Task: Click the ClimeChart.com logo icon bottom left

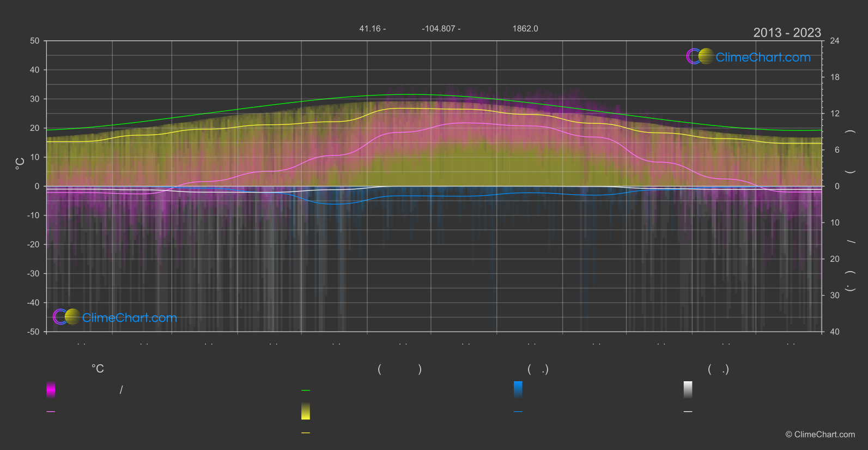Action: pos(66,317)
